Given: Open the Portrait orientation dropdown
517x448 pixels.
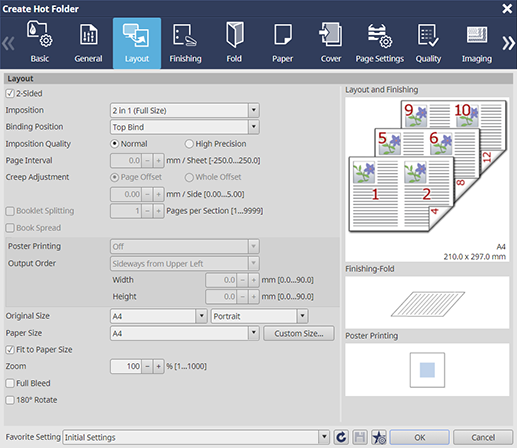Looking at the screenshot, I should point(302,316).
